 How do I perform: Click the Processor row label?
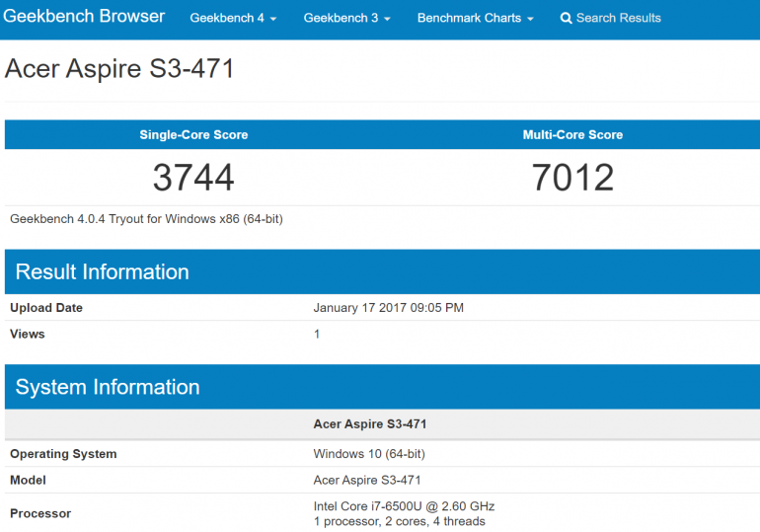coord(40,513)
